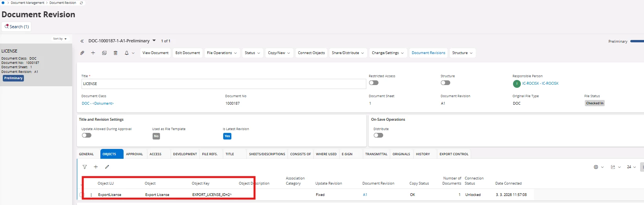Open the Status dropdown menu
This screenshot has width=644, height=205.
(x=253, y=53)
